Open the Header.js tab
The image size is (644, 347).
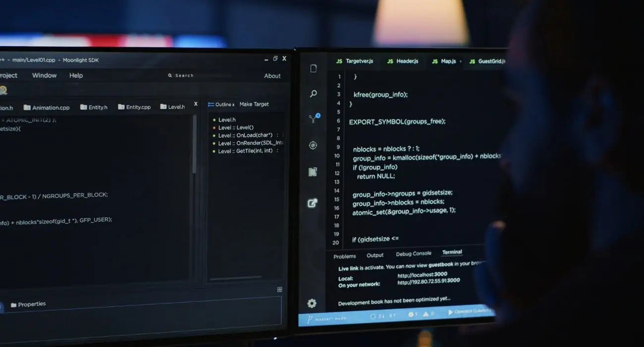tap(403, 61)
